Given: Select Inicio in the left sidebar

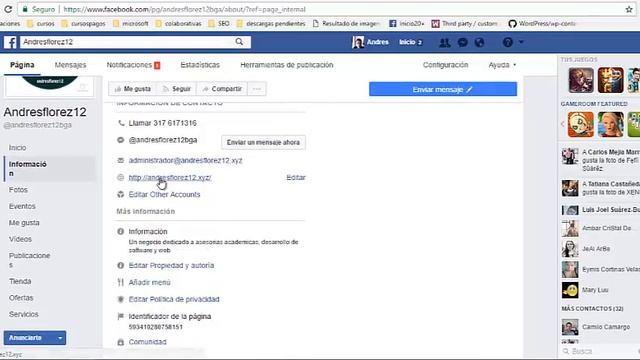Looking at the screenshot, I should click(18, 148).
